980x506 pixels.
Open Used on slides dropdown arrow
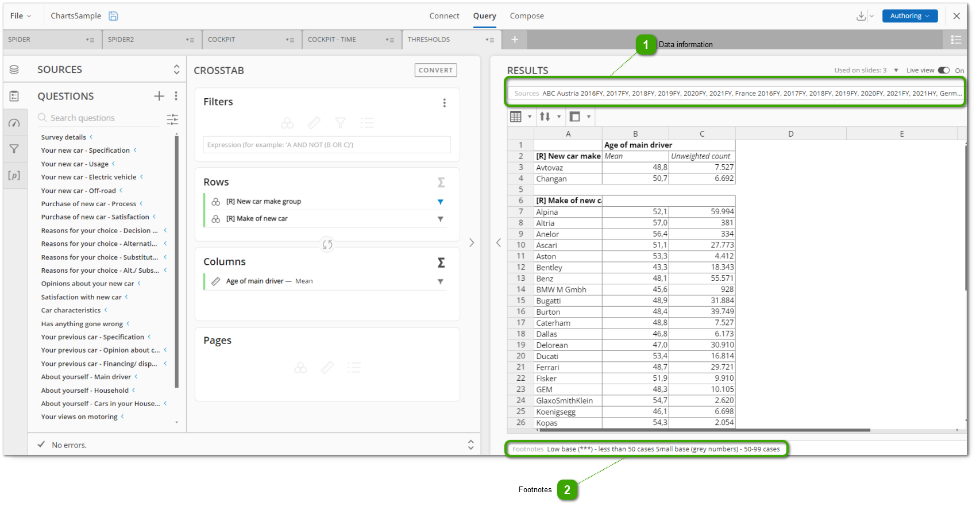pyautogui.click(x=896, y=71)
